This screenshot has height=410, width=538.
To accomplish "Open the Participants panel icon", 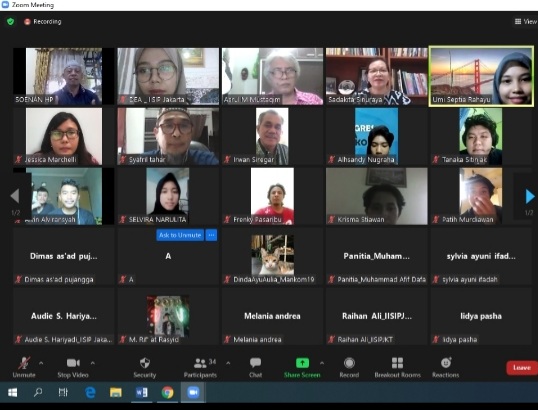I will 200,363.
